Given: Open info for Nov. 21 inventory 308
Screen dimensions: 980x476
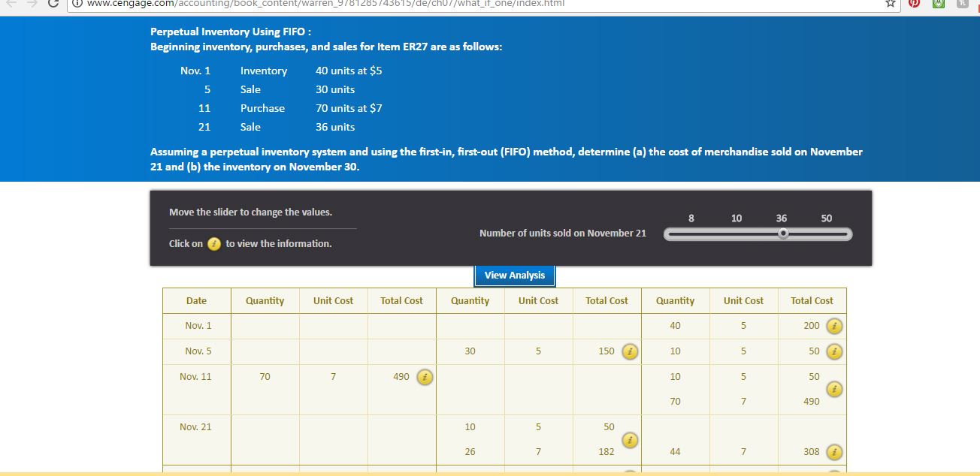Looking at the screenshot, I should pyautogui.click(x=833, y=451).
